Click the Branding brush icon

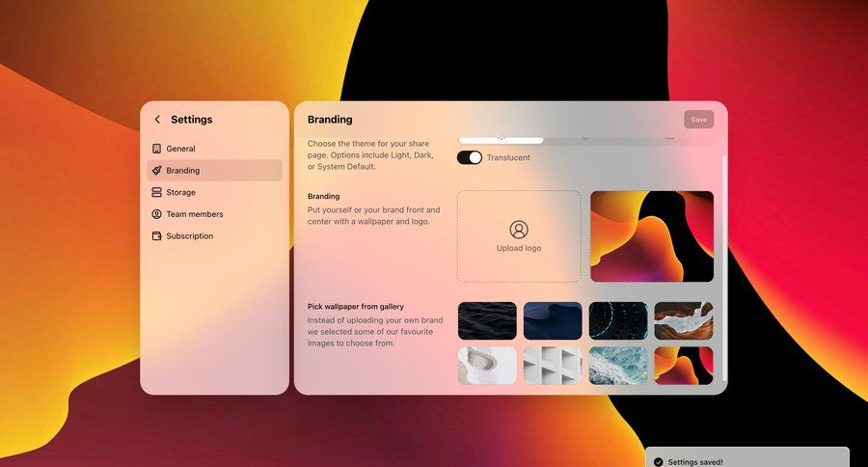coord(156,170)
